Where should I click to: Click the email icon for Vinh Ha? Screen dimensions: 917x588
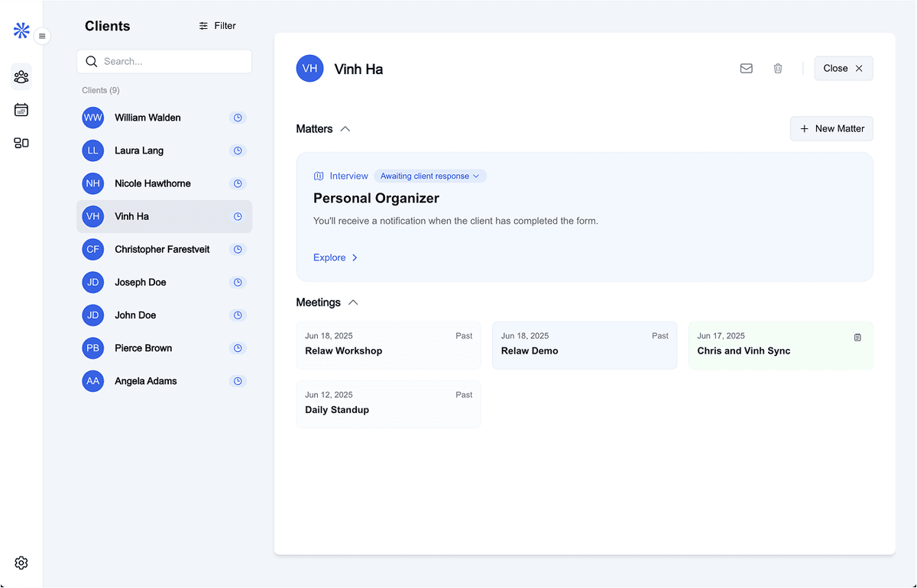pyautogui.click(x=747, y=69)
